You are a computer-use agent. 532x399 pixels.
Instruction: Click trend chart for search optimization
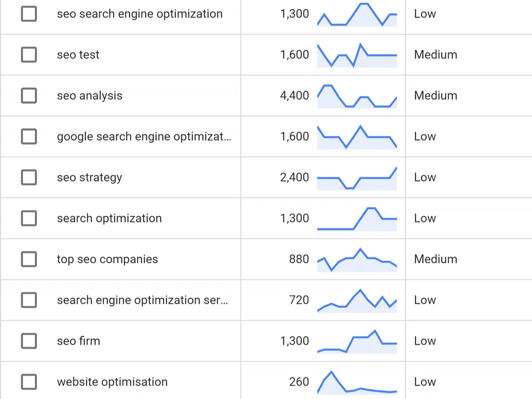(x=357, y=219)
